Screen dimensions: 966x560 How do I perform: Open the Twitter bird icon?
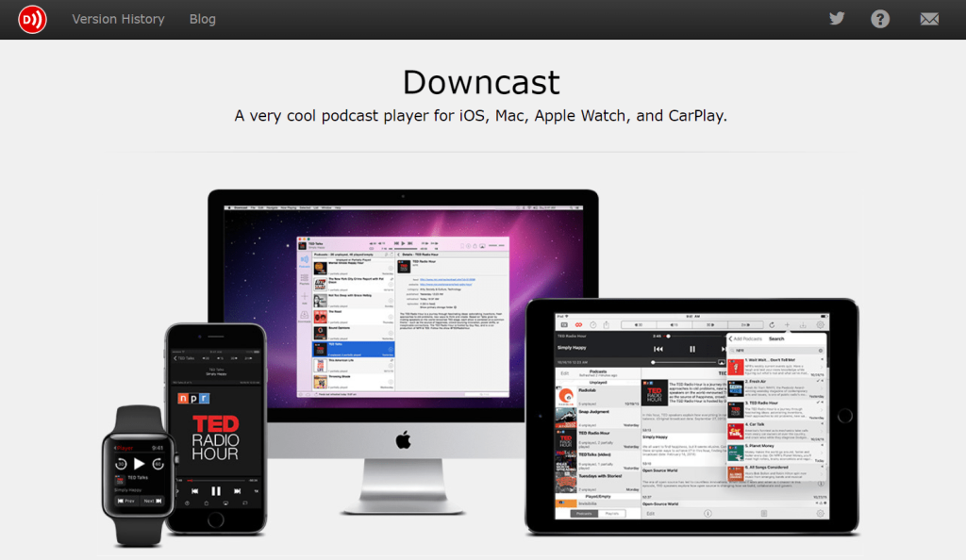[x=837, y=19]
